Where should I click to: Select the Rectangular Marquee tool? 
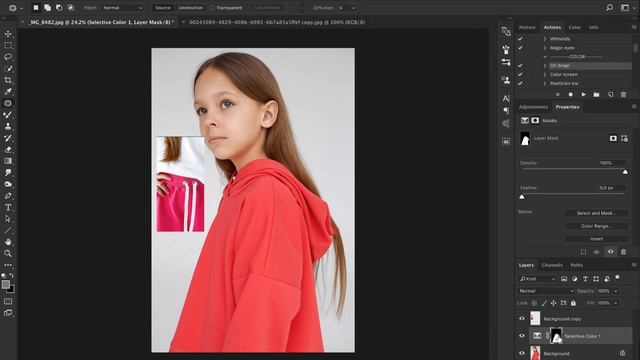8,45
